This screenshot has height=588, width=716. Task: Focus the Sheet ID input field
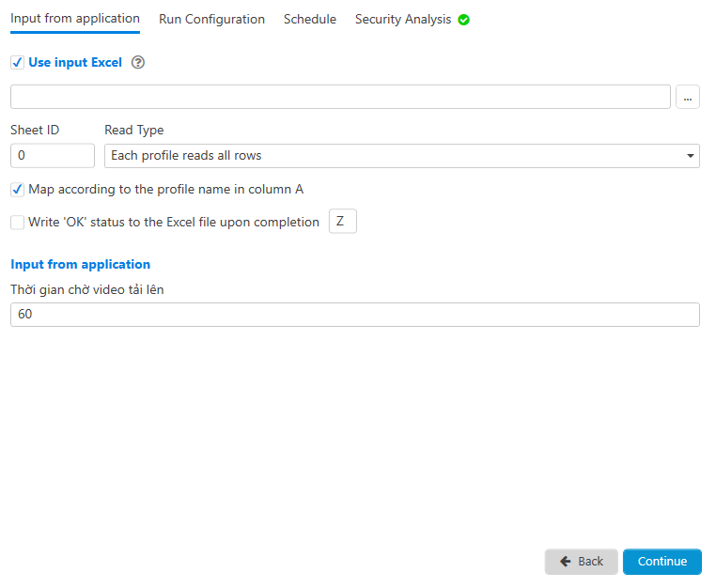53,156
